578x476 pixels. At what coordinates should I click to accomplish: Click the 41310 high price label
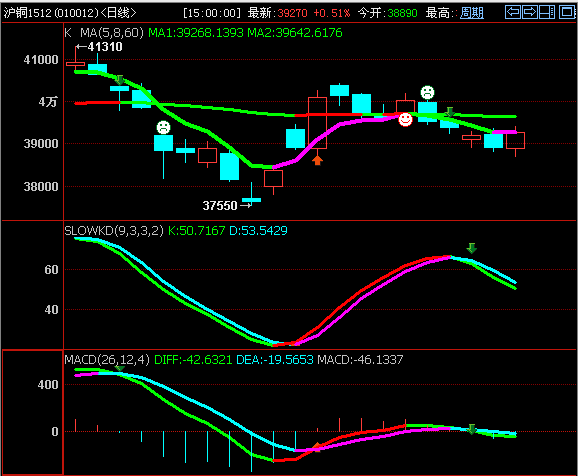[99, 47]
